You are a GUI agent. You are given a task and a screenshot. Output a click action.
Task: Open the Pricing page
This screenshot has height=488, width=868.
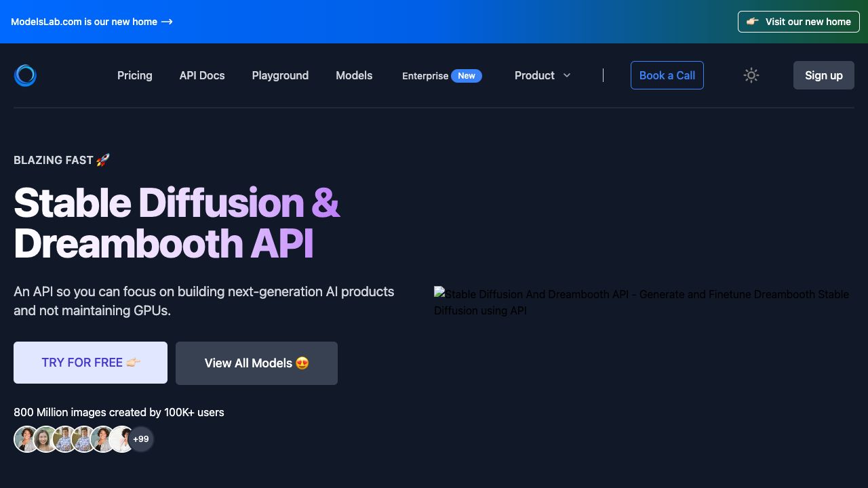tap(134, 75)
